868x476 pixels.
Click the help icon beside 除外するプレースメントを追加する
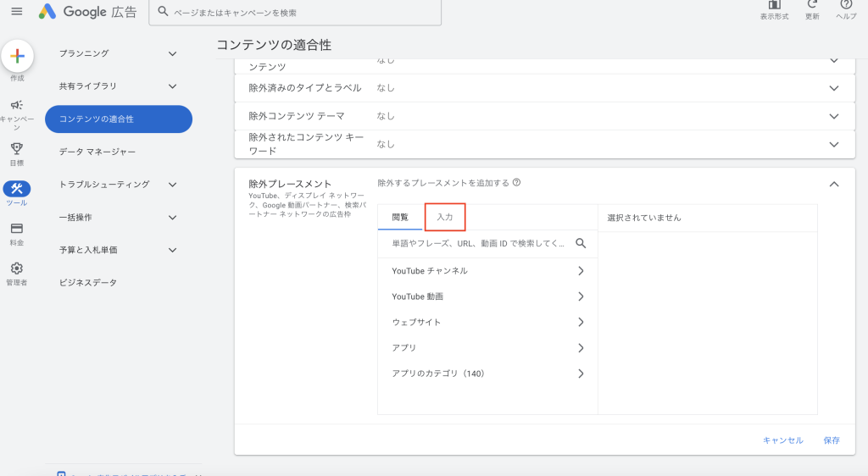pos(516,182)
